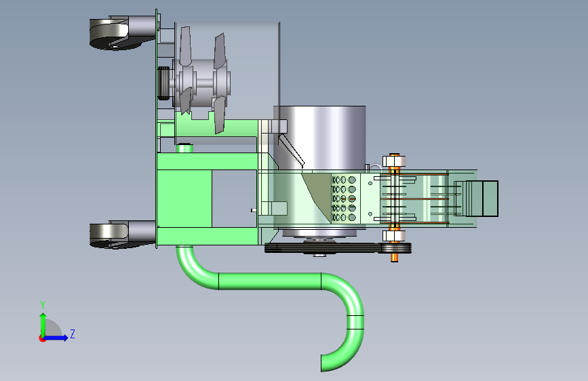Select the black ribbed coupling beside the fan
Viewport: 588px width, 381px height.
click(x=163, y=83)
